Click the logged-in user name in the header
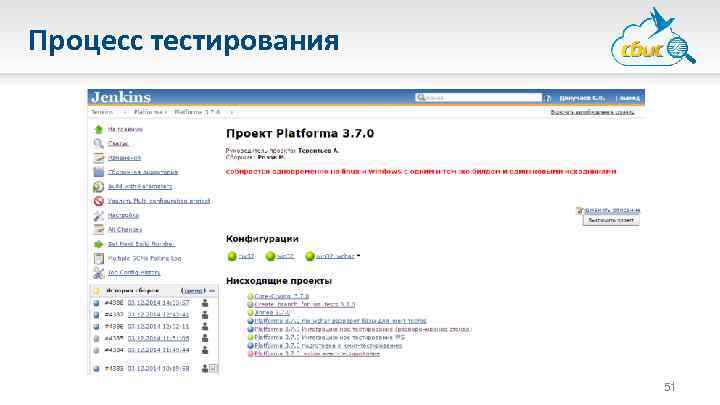720x405 pixels. 582,98
